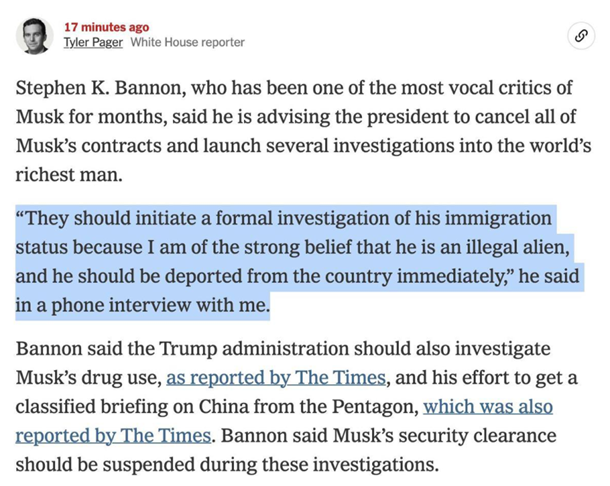Click the copy link icon button
The width and height of the screenshot is (610, 486).
pos(581,36)
